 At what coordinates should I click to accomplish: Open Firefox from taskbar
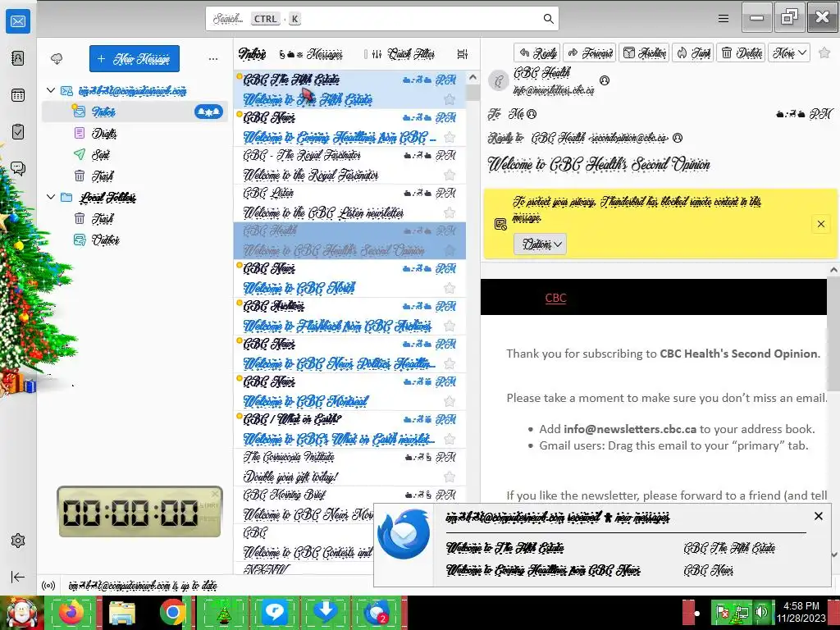71,612
